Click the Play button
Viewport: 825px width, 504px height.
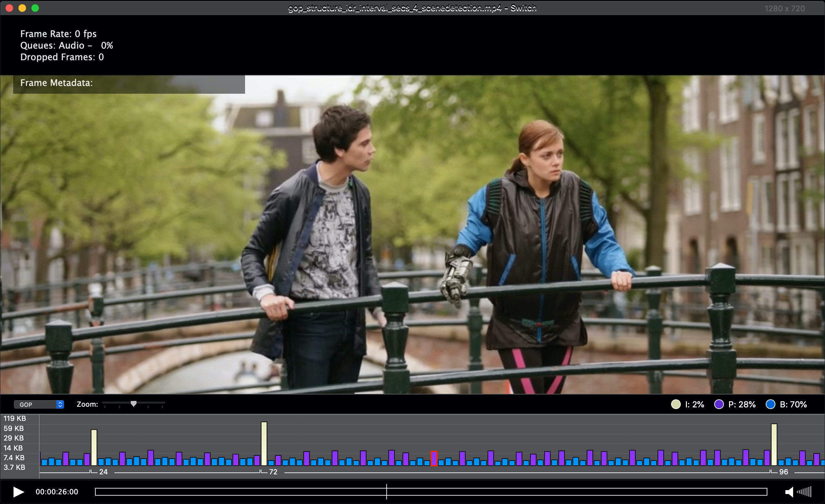(18, 492)
